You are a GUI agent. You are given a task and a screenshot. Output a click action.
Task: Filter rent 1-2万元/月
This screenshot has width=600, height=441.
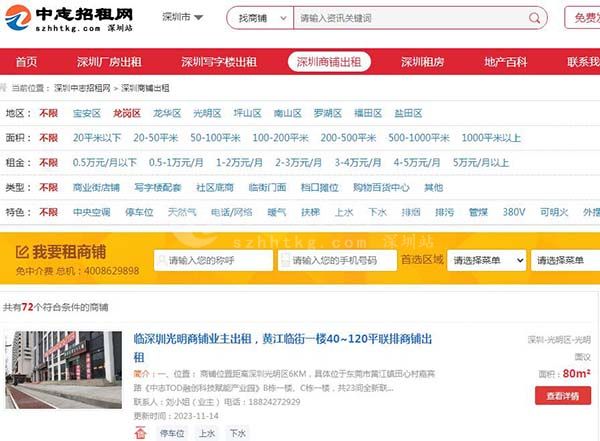(239, 162)
